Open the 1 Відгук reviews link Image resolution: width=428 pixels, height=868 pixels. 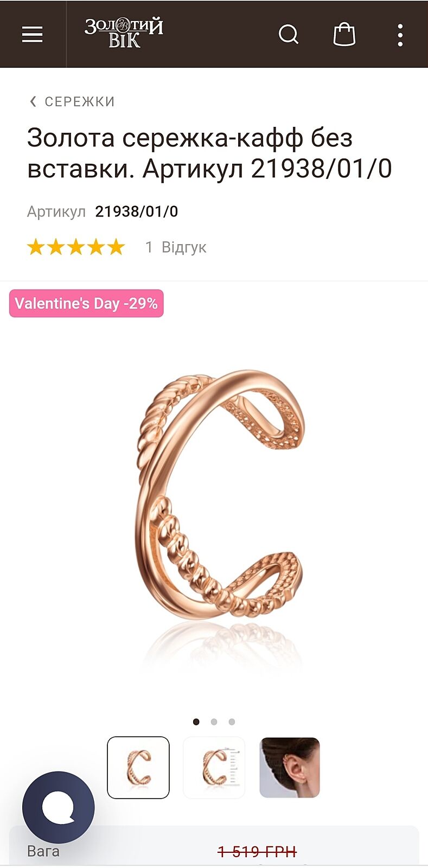pyautogui.click(x=176, y=247)
